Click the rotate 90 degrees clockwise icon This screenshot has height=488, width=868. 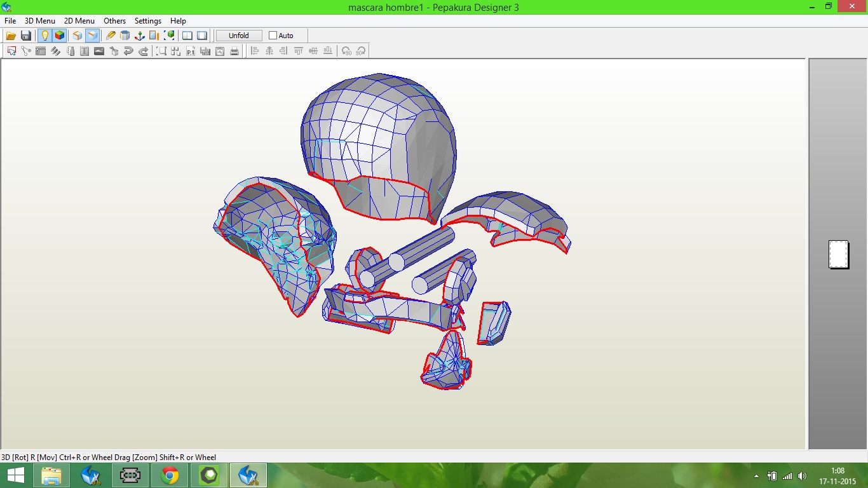[361, 51]
